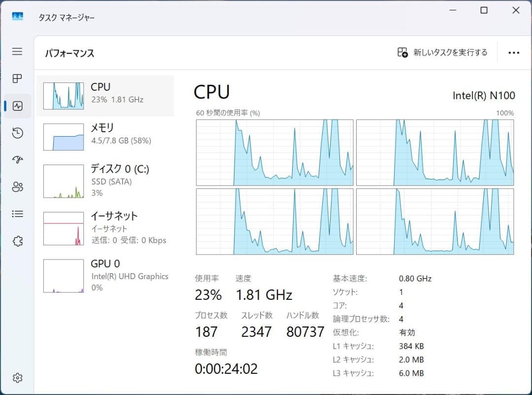Image resolution: width=532 pixels, height=395 pixels.
Task: Open the App history view
Action: pos(17,133)
